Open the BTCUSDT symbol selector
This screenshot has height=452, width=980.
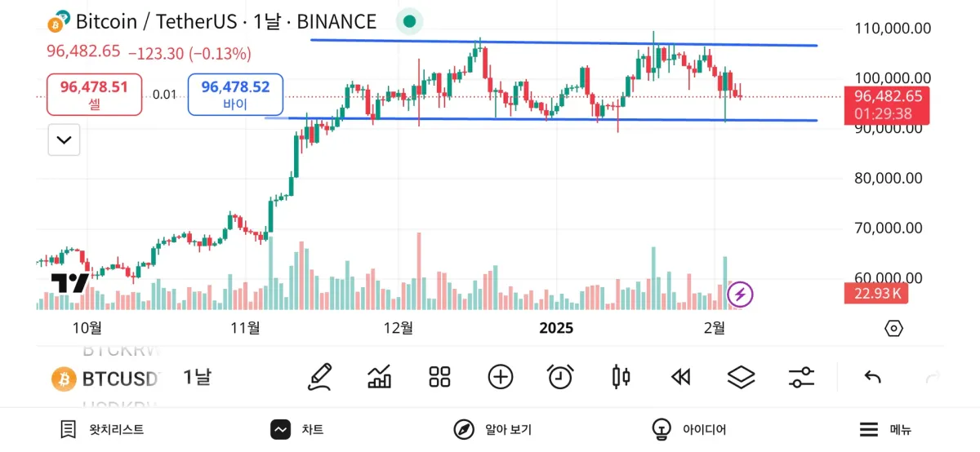coord(106,379)
